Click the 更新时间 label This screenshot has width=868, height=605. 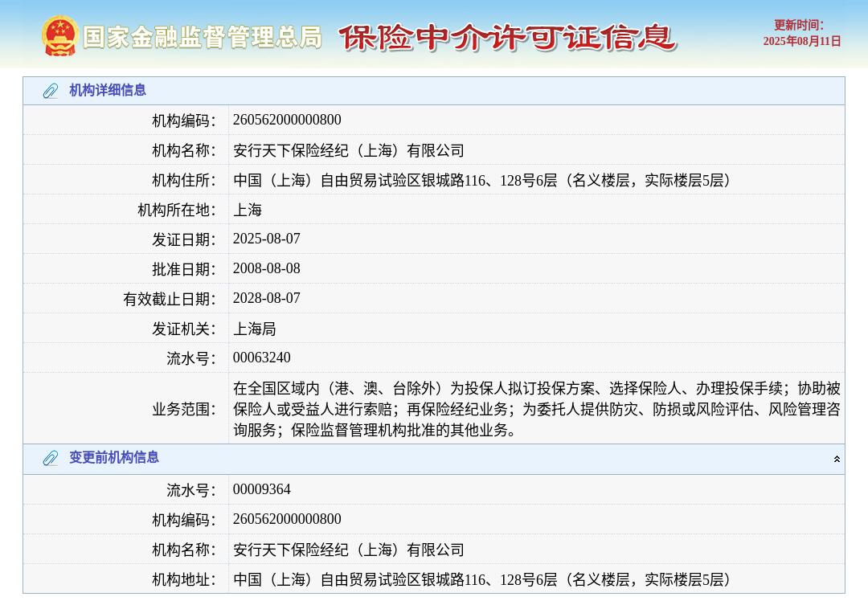pos(799,25)
